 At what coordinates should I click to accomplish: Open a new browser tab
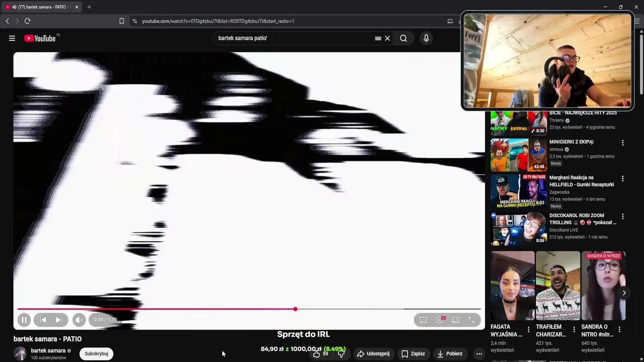click(x=89, y=7)
